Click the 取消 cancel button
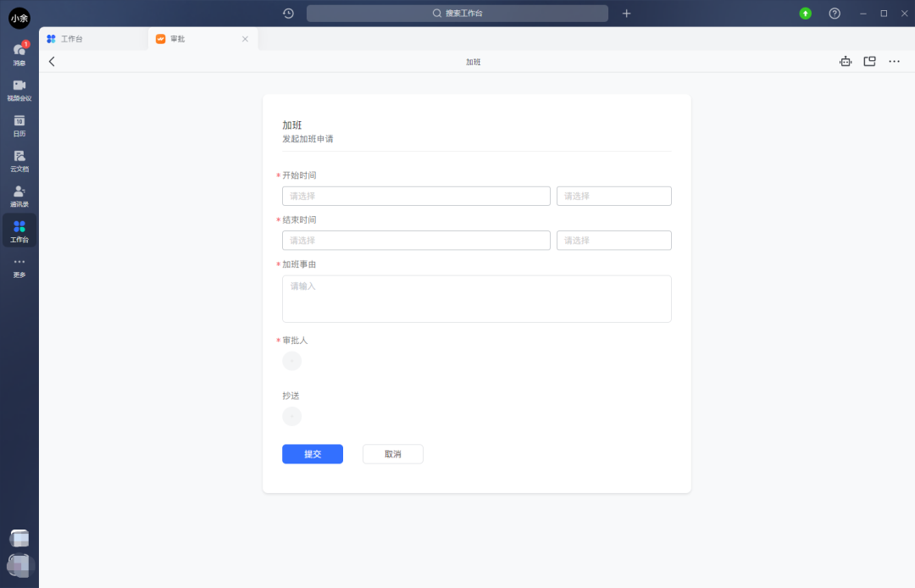 point(392,454)
